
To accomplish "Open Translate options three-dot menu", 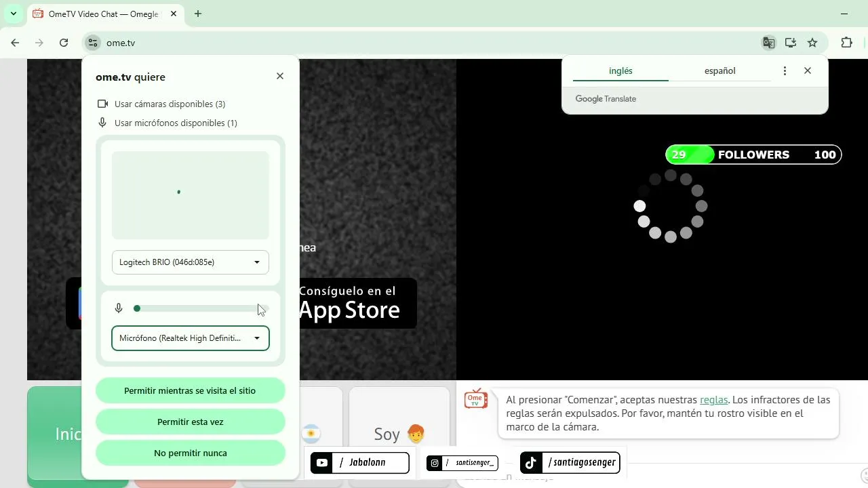I will [x=785, y=70].
